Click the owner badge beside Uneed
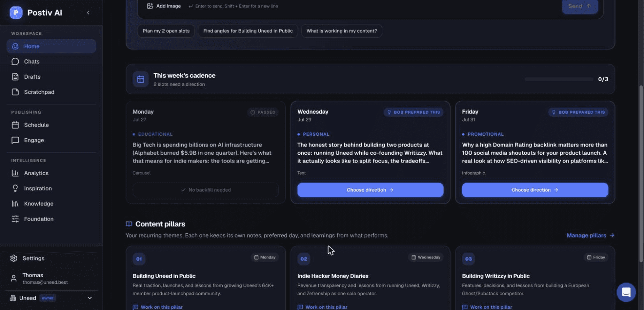 coord(47,298)
